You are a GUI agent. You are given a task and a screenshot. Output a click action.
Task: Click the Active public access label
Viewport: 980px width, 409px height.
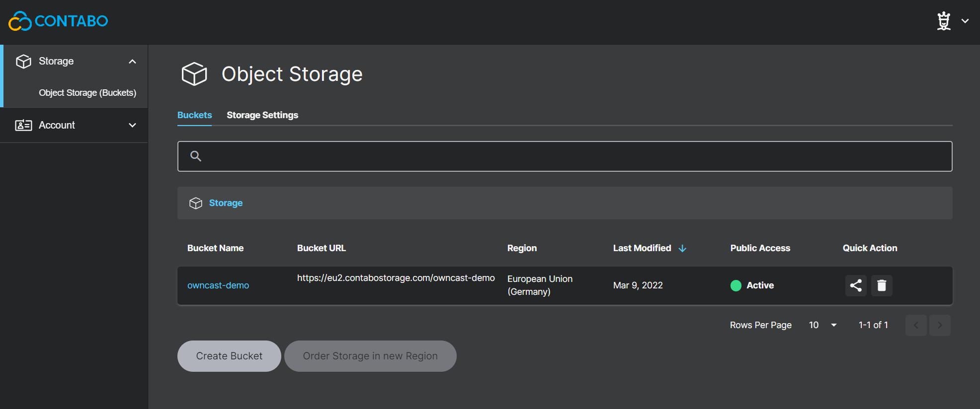pyautogui.click(x=760, y=285)
